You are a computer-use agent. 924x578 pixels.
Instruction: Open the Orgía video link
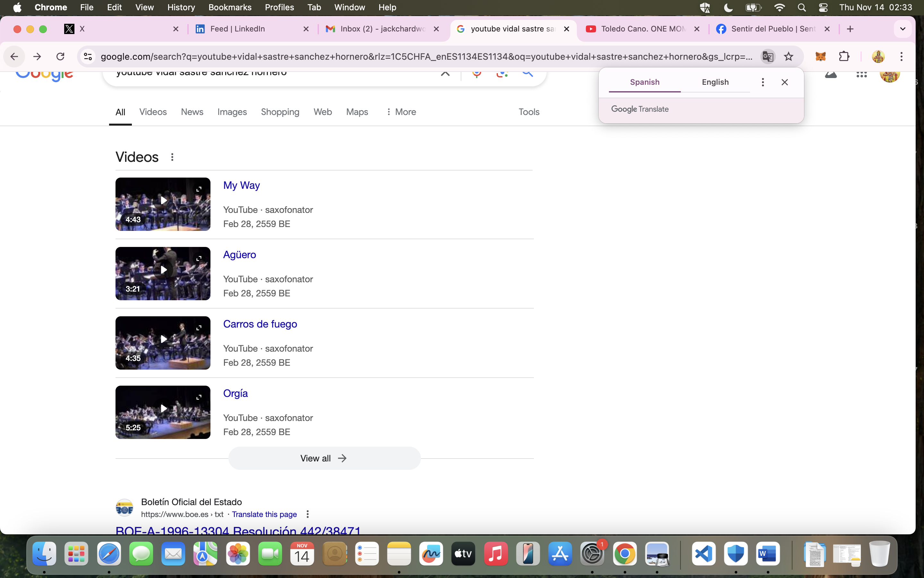point(235,393)
